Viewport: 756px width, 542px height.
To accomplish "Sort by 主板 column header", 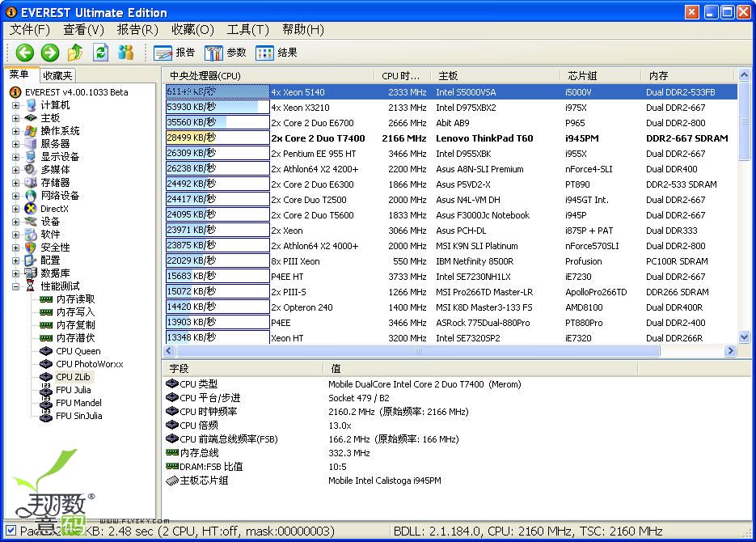I will (495, 76).
